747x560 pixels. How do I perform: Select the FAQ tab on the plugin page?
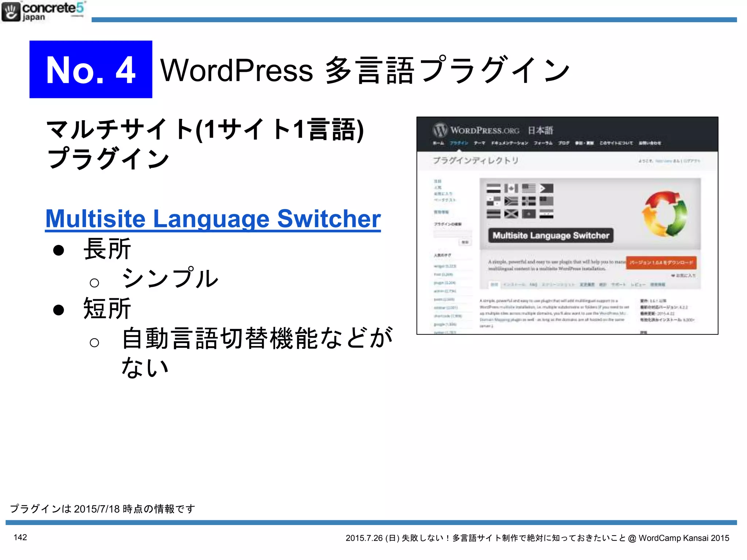(x=533, y=285)
